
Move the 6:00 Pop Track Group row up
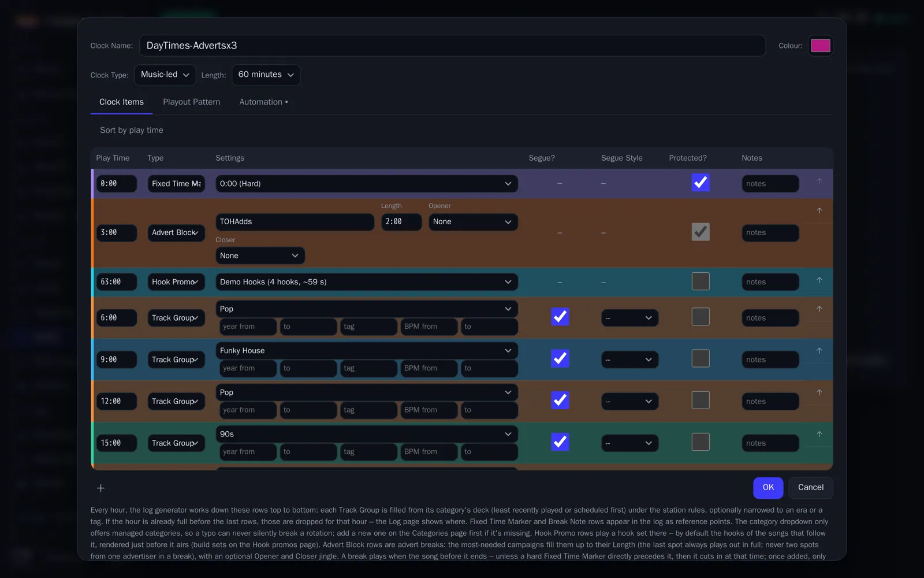tap(819, 309)
